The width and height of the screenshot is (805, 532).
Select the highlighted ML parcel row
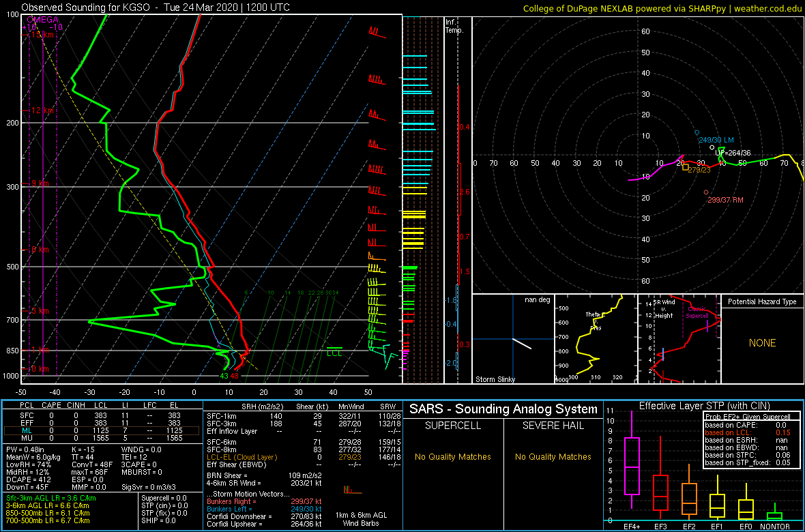point(102,431)
